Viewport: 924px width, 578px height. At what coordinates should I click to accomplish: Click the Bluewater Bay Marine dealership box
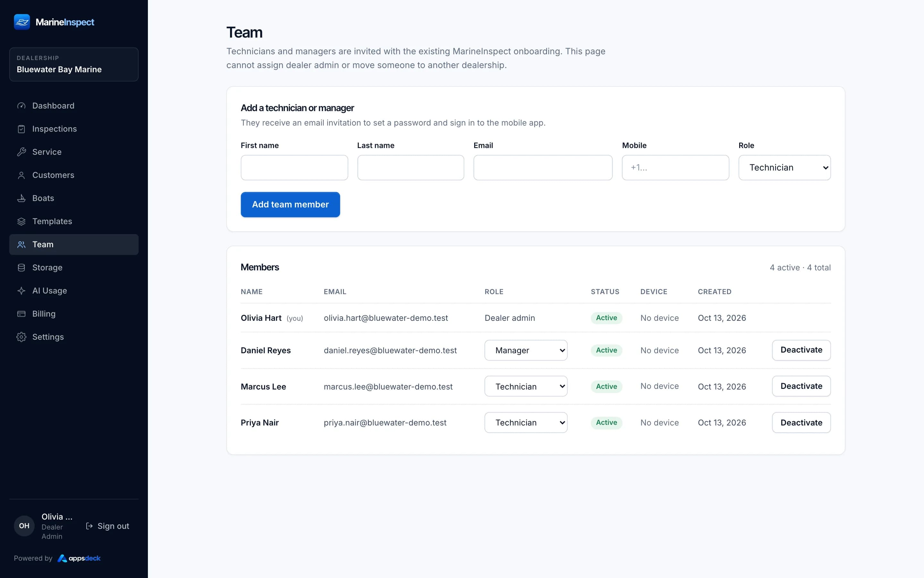pos(74,64)
